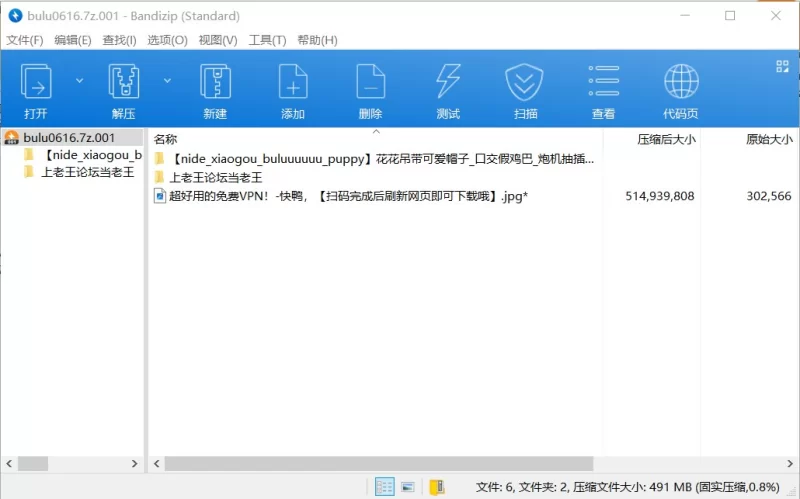
Task: Open the Edit (编辑) menu
Action: [x=72, y=40]
